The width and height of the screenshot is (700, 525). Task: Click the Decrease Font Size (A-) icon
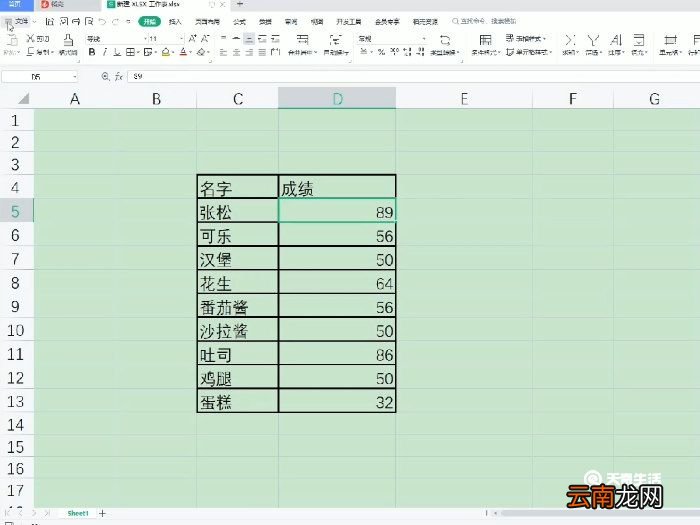205,38
